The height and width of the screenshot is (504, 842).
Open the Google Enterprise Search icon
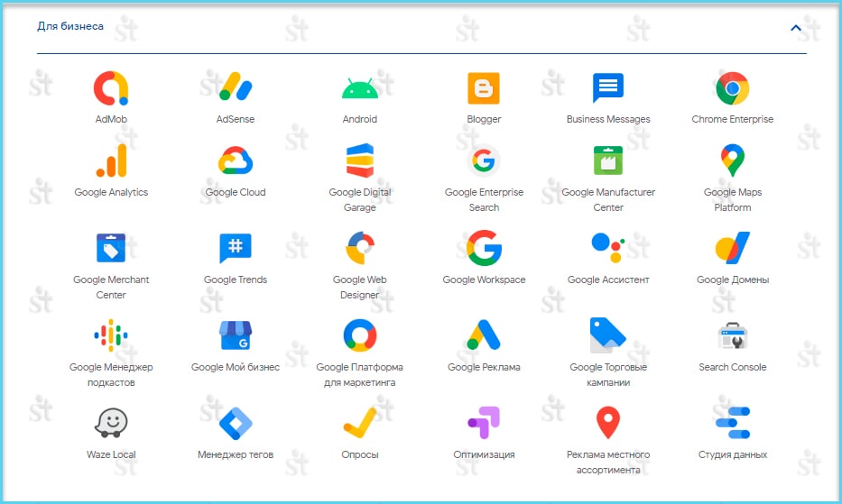pyautogui.click(x=484, y=160)
